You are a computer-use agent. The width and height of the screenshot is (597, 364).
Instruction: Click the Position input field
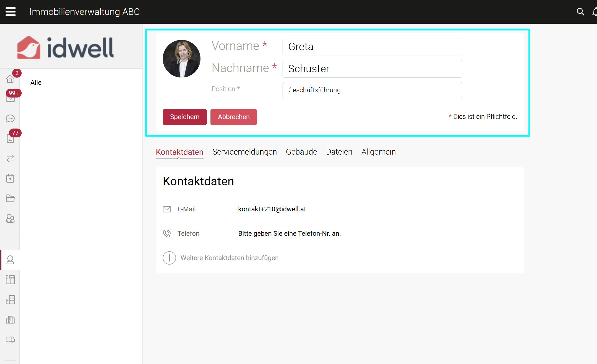(x=372, y=90)
